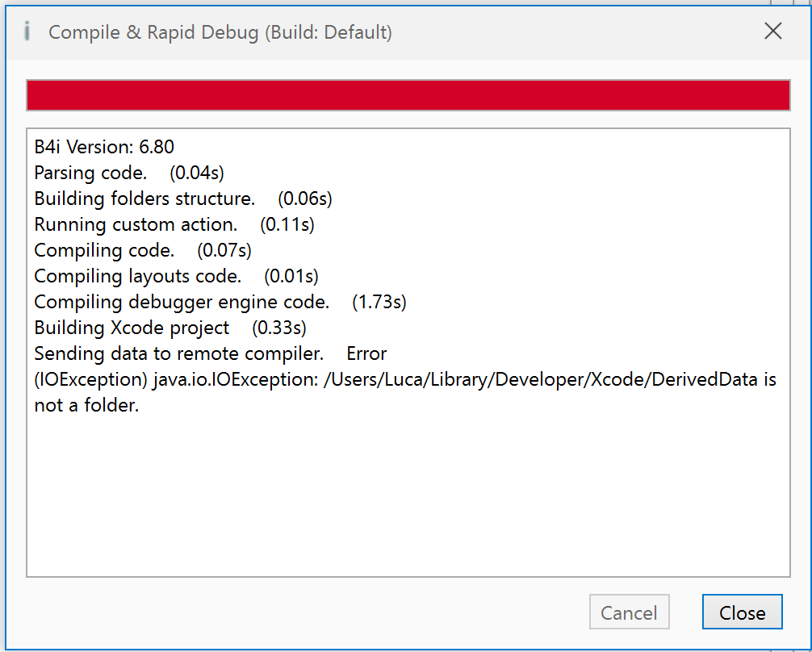Click the red build progress bar

(x=408, y=95)
